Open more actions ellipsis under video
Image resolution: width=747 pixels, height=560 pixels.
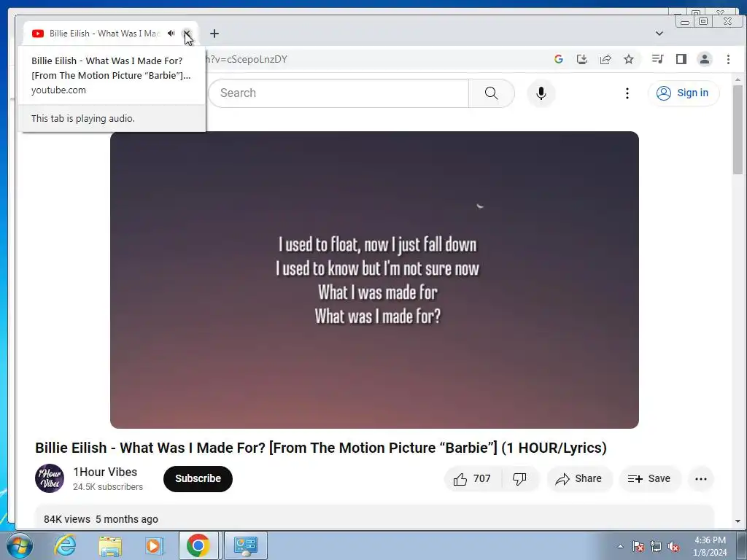(701, 478)
